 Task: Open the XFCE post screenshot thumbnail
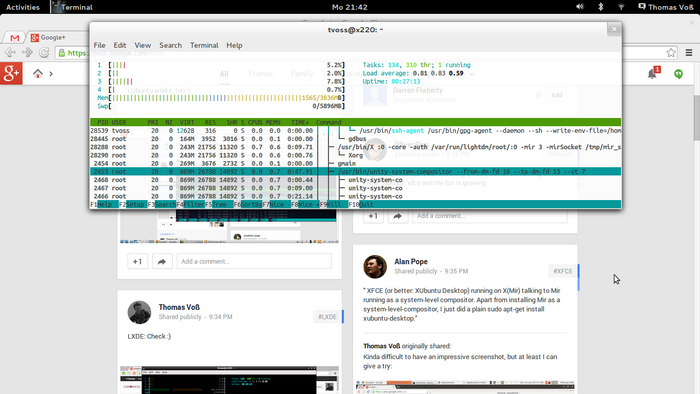(x=465, y=387)
